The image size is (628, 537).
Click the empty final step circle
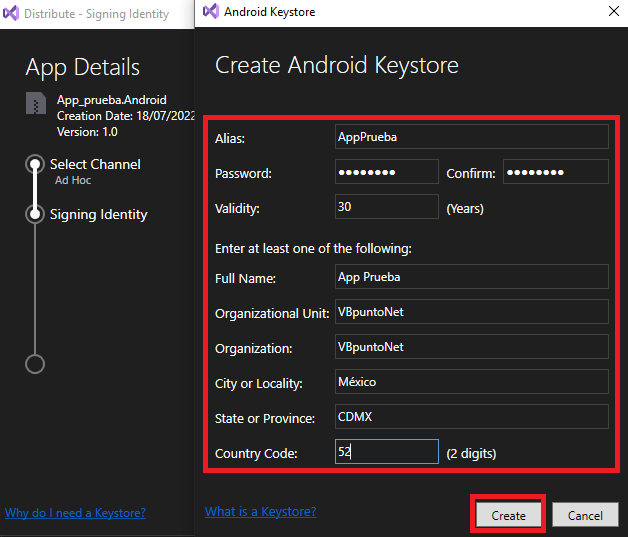[35, 364]
